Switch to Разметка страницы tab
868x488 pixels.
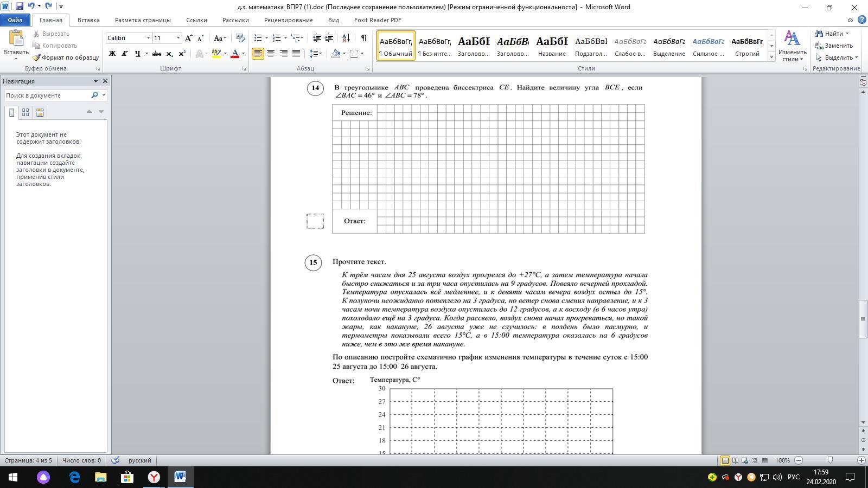coord(143,20)
